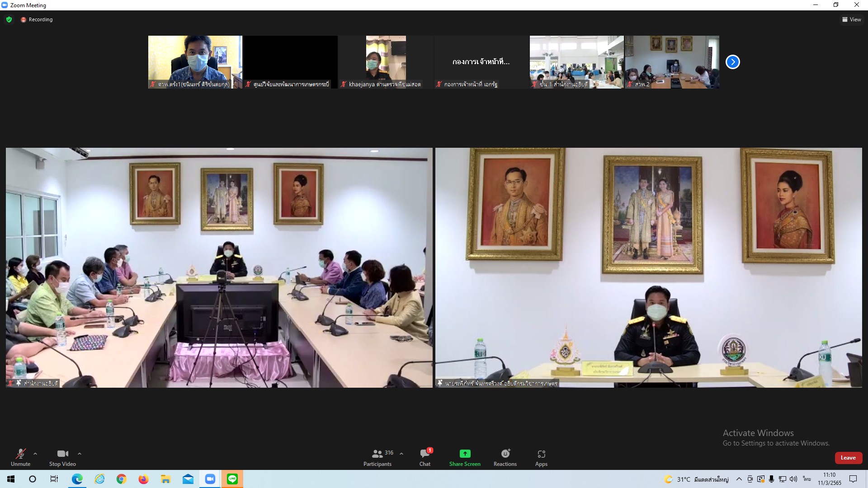Open the View layout menu

point(851,19)
